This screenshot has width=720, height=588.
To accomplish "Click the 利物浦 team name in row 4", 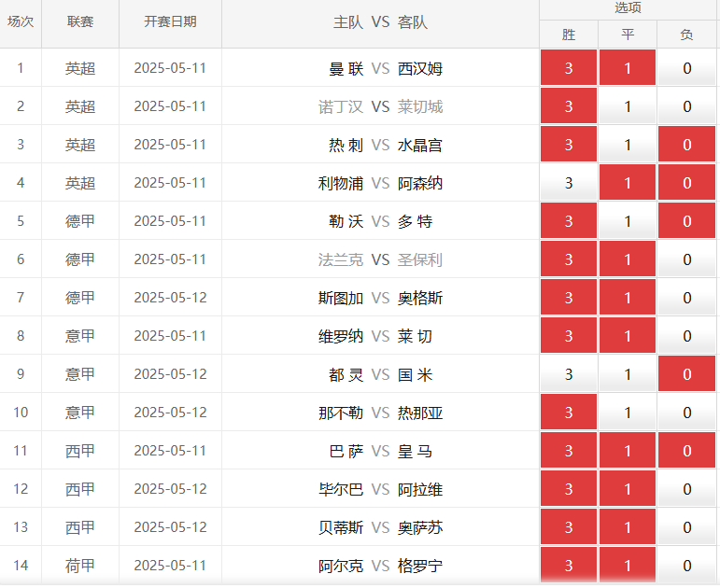I will [x=341, y=183].
